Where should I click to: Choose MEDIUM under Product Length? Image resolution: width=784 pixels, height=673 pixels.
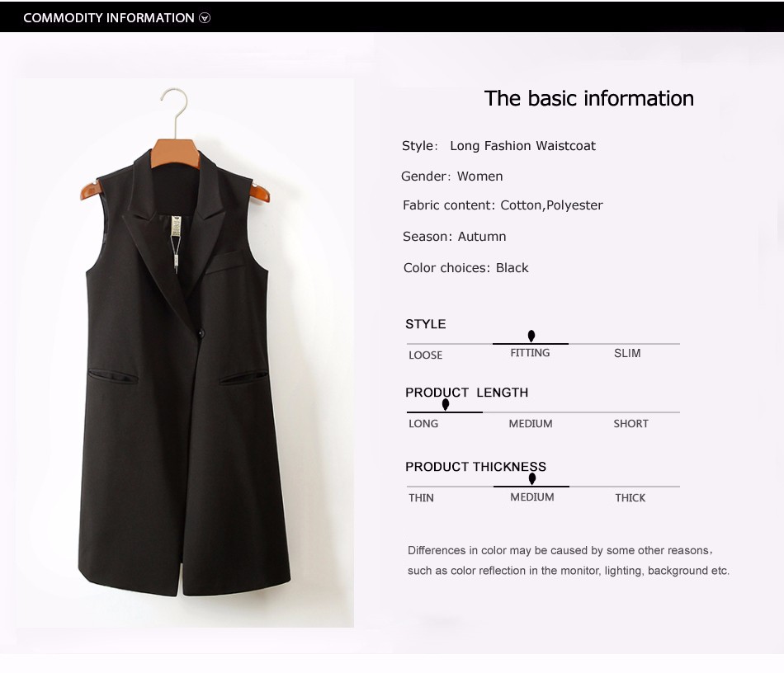click(531, 424)
